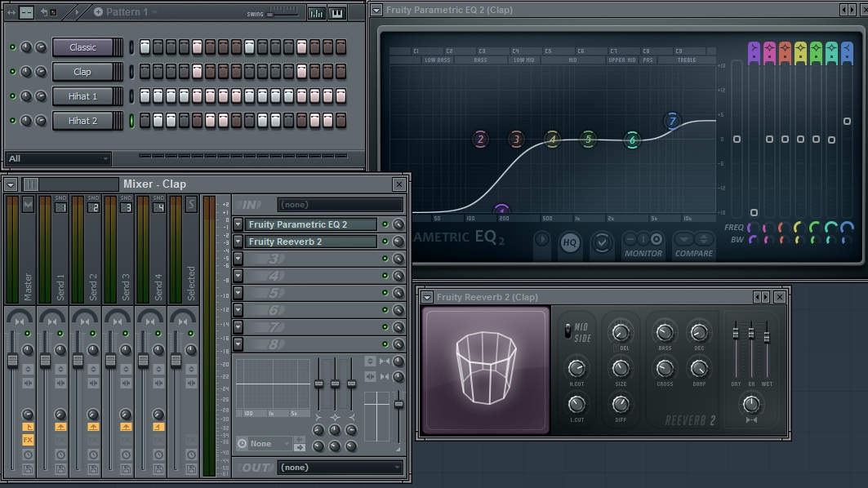Click the Classic channel button
This screenshot has height=488, width=868.
[x=82, y=47]
